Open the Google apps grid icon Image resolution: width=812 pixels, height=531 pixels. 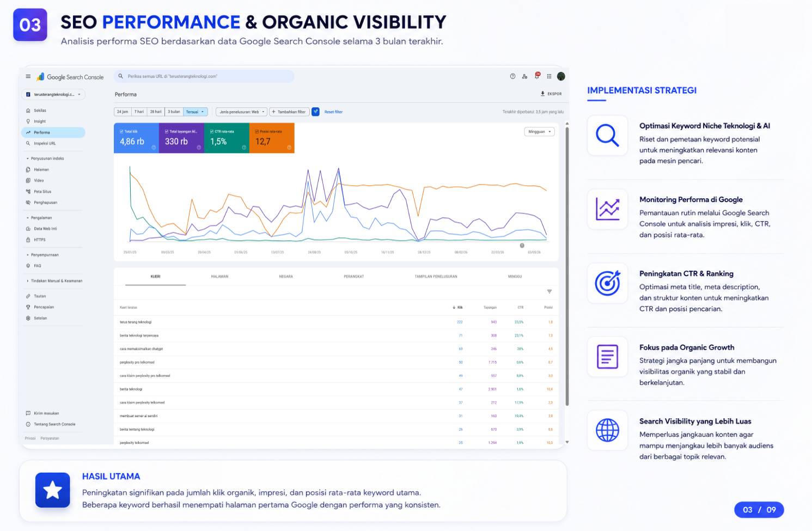coord(549,76)
